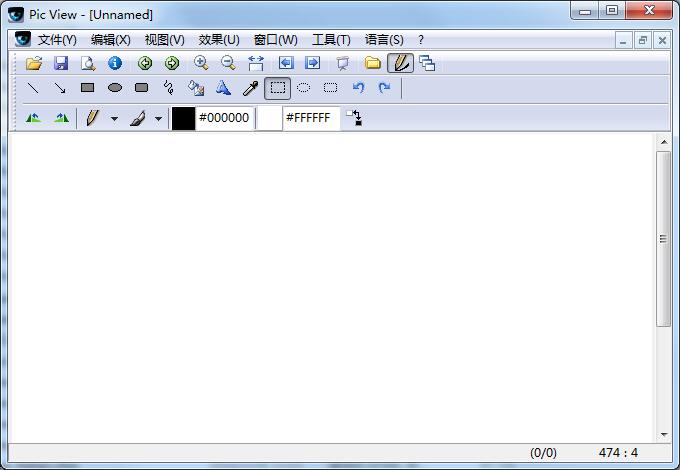This screenshot has width=680, height=470.
Task: Save the image with the floppy disk icon
Action: tap(61, 63)
